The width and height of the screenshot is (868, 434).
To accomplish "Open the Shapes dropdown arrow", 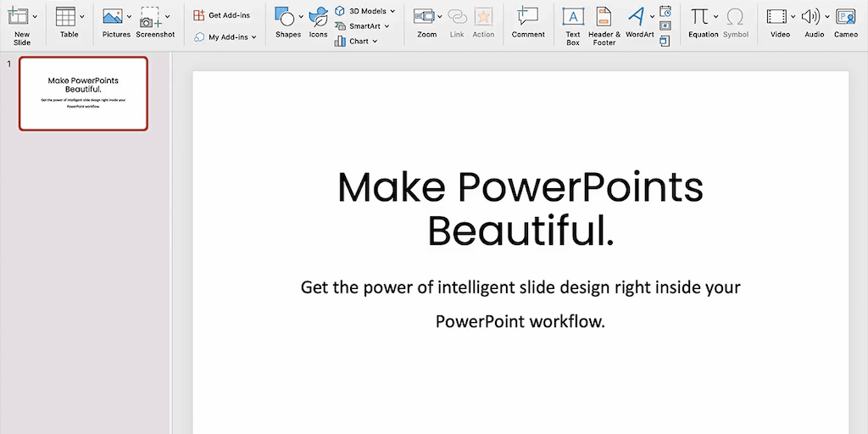I will tap(301, 16).
